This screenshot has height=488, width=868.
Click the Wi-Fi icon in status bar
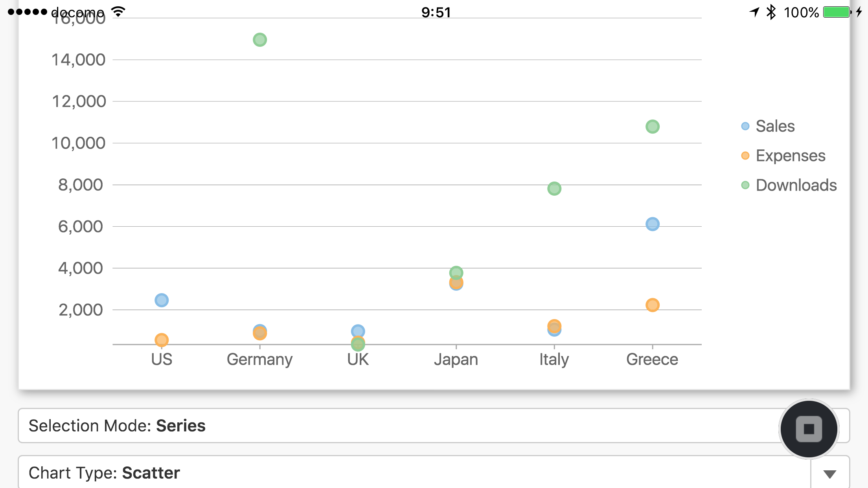[118, 12]
